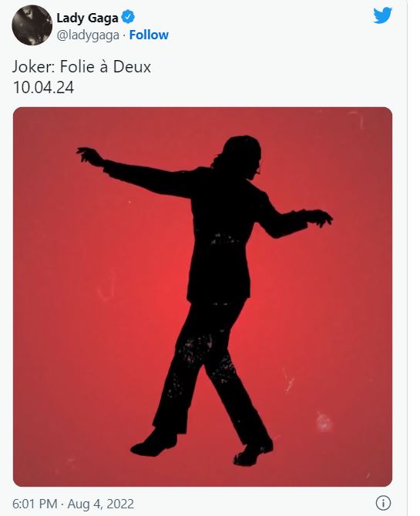Viewport: 420px width, 516px height.
Task: Click the '10.04.24' release date text
Action: click(43, 87)
